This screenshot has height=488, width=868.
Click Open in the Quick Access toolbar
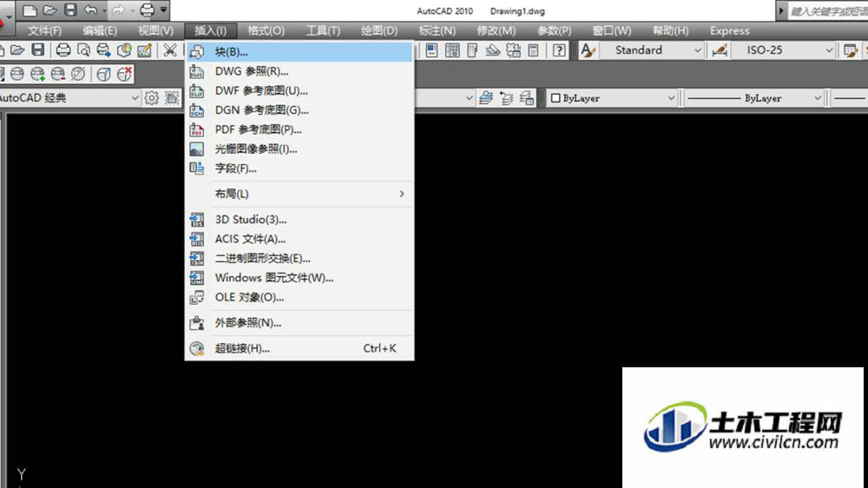(49, 10)
